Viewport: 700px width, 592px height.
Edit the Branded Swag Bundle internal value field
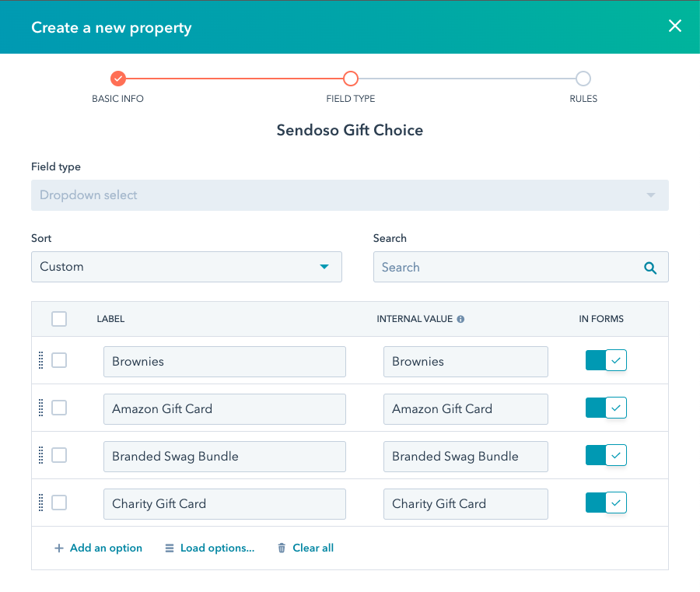pos(465,457)
